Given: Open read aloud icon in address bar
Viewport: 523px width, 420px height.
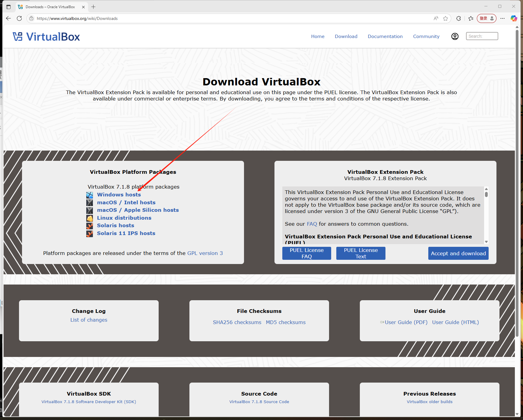Looking at the screenshot, I should 436,18.
